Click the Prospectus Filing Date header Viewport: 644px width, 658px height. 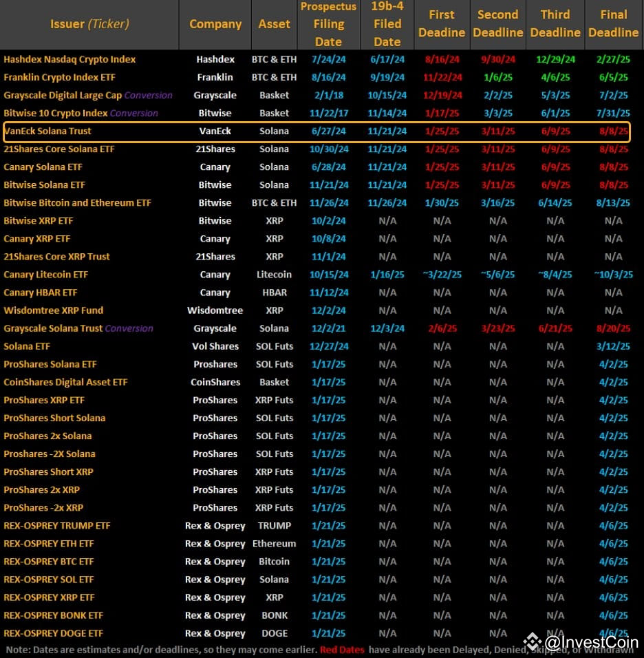[328, 24]
